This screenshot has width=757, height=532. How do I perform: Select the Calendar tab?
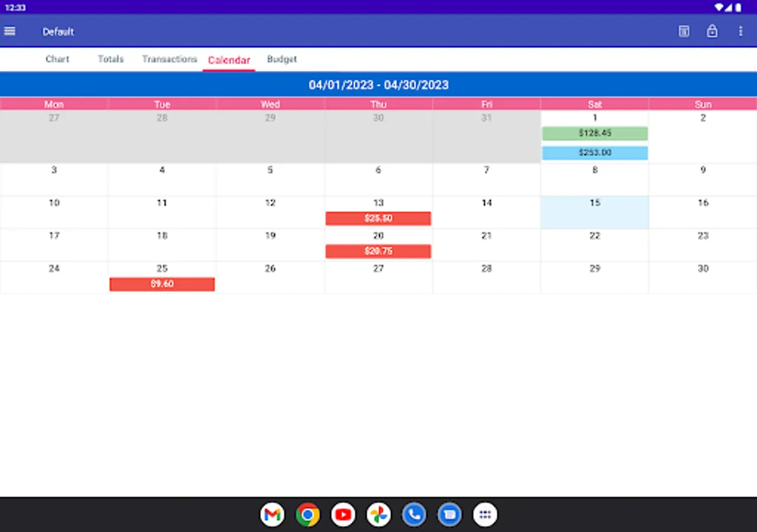coord(229,60)
